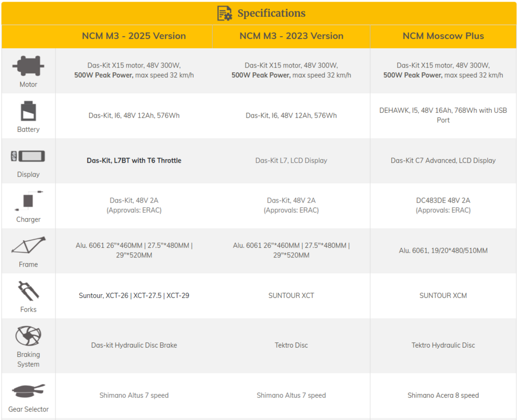Click the Display row icon
The image size is (518, 420).
click(x=28, y=156)
